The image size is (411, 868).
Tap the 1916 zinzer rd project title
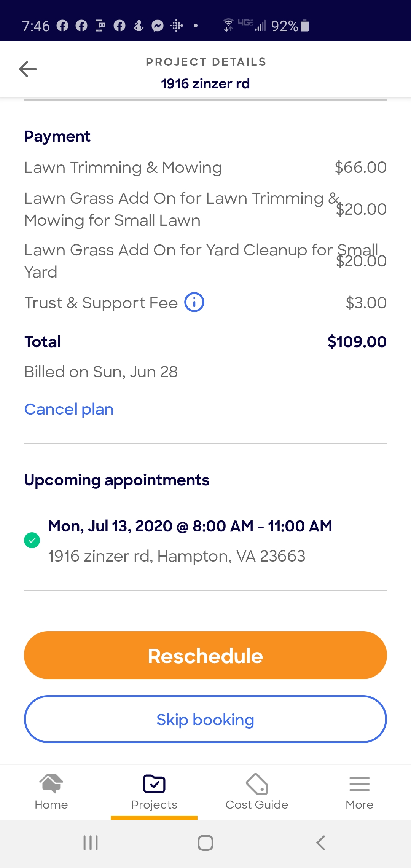[x=205, y=84]
